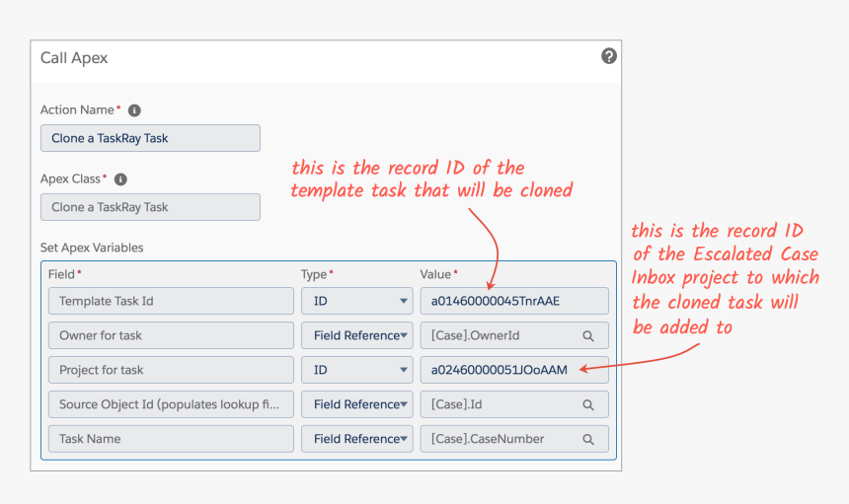Click the Template Task Id field box
Viewport: 849px width, 504px height.
171,301
